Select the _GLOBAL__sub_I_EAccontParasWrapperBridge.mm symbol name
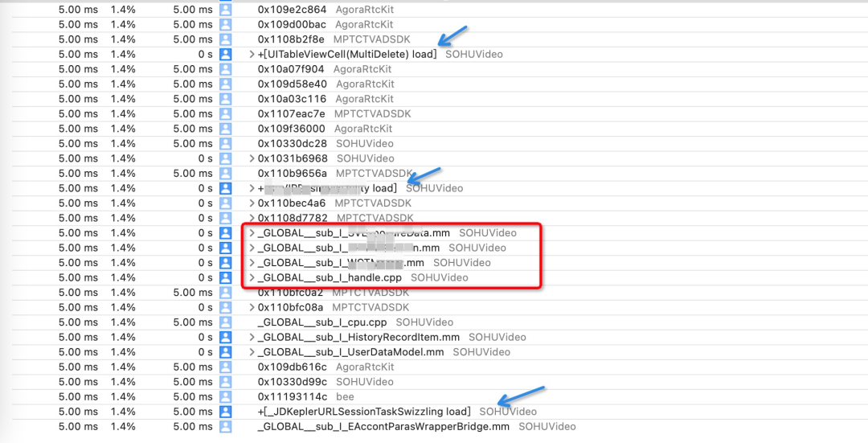This screenshot has width=868, height=443. pyautogui.click(x=383, y=426)
